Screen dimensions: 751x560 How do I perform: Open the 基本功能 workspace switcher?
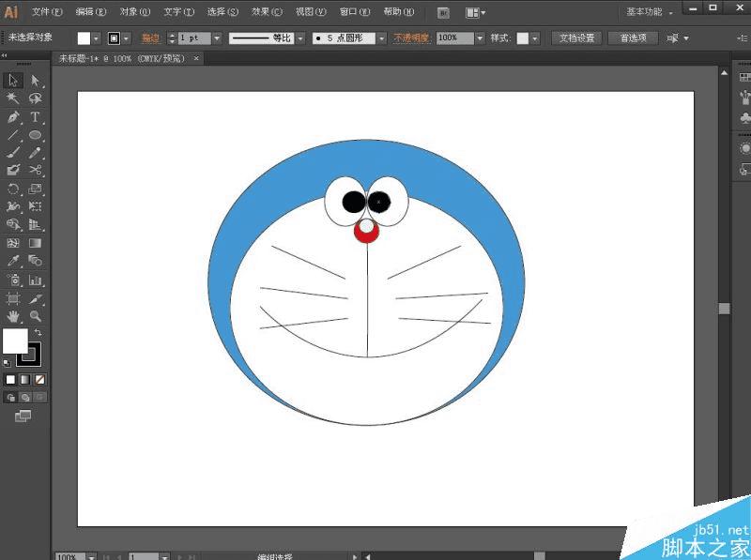[x=650, y=12]
